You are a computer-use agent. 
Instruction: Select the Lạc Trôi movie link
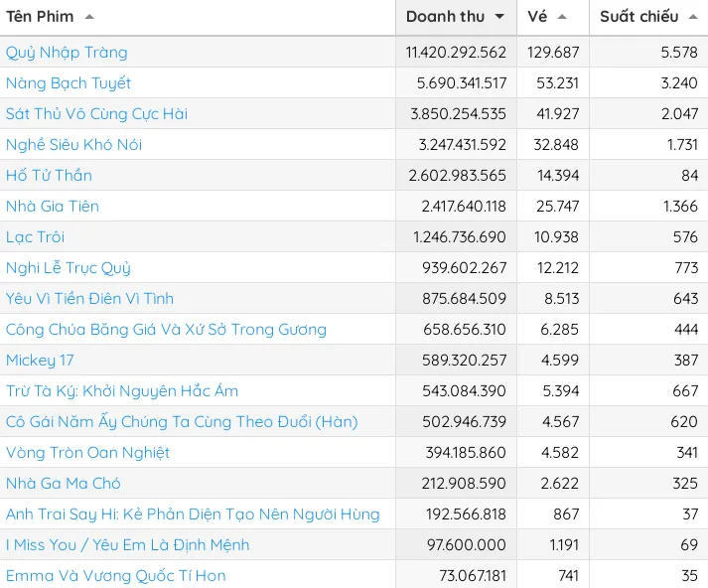coord(34,236)
